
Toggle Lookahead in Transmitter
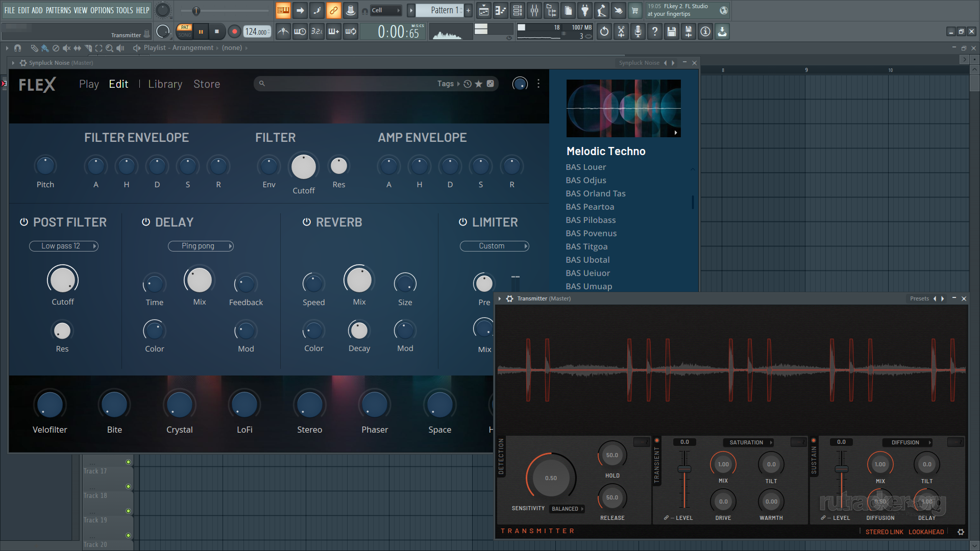coord(926,532)
